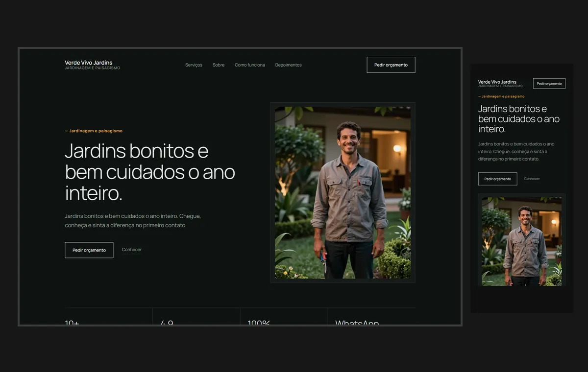This screenshot has width=588, height=372.
Task: Click the Verde Vivo Jardins logo in desktop preview
Action: pyautogui.click(x=92, y=65)
